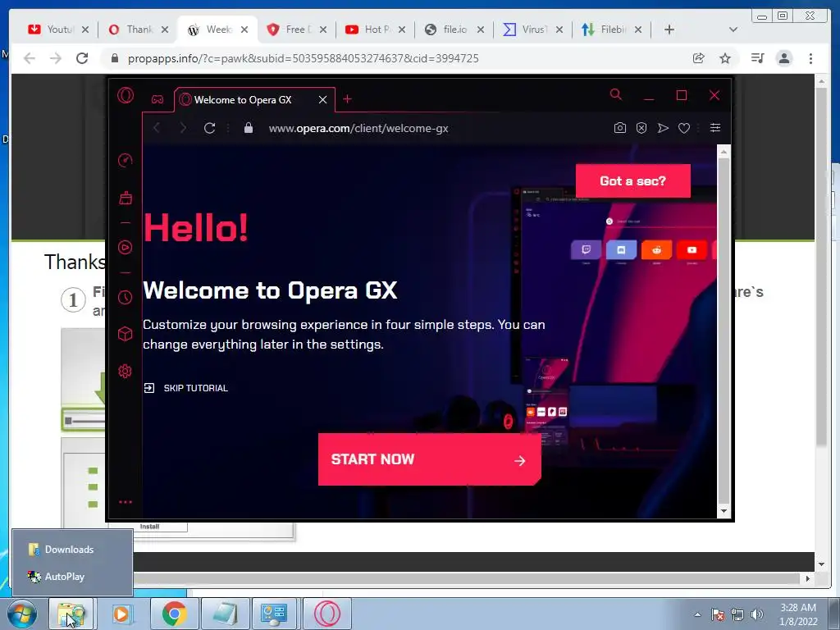Click the Windows Start button
Screen dimensions: 840x630
point(21,614)
